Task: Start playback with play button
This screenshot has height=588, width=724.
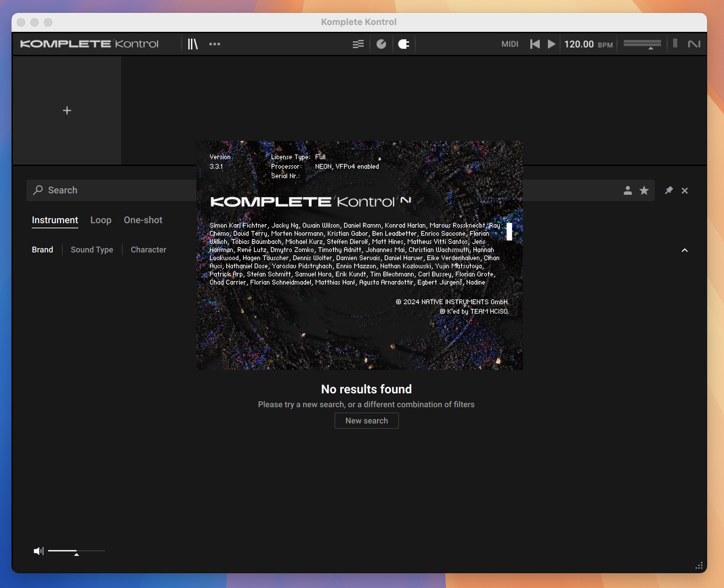Action: coord(551,44)
